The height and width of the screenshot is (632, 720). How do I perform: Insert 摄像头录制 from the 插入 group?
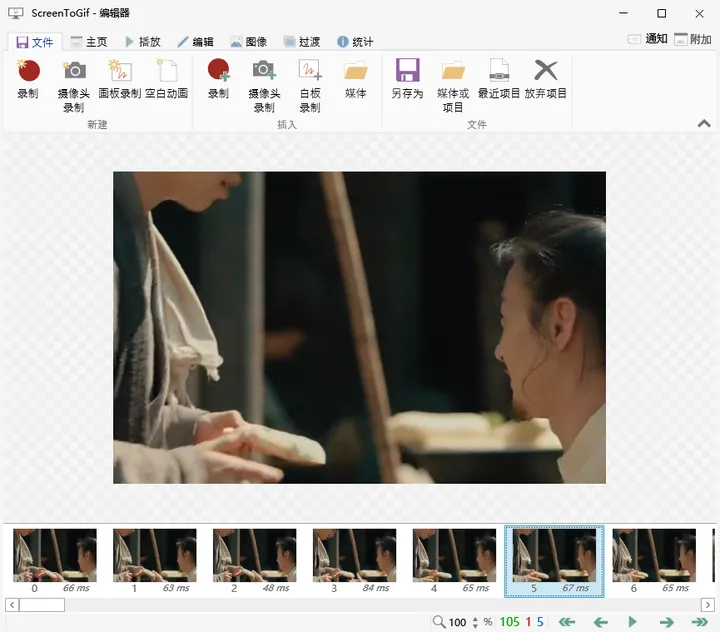click(x=264, y=86)
